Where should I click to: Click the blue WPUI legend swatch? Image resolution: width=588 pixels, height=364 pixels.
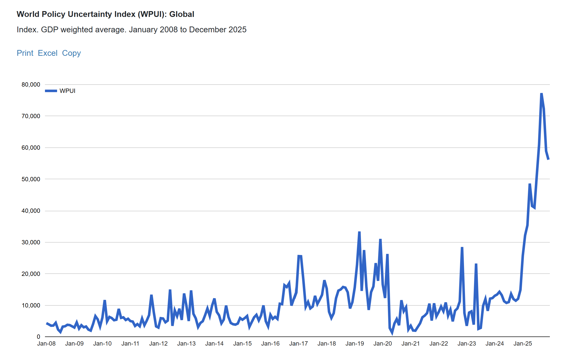(x=51, y=91)
